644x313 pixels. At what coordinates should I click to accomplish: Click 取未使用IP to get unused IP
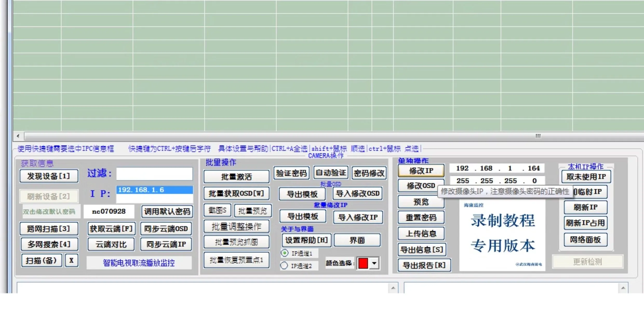click(586, 177)
